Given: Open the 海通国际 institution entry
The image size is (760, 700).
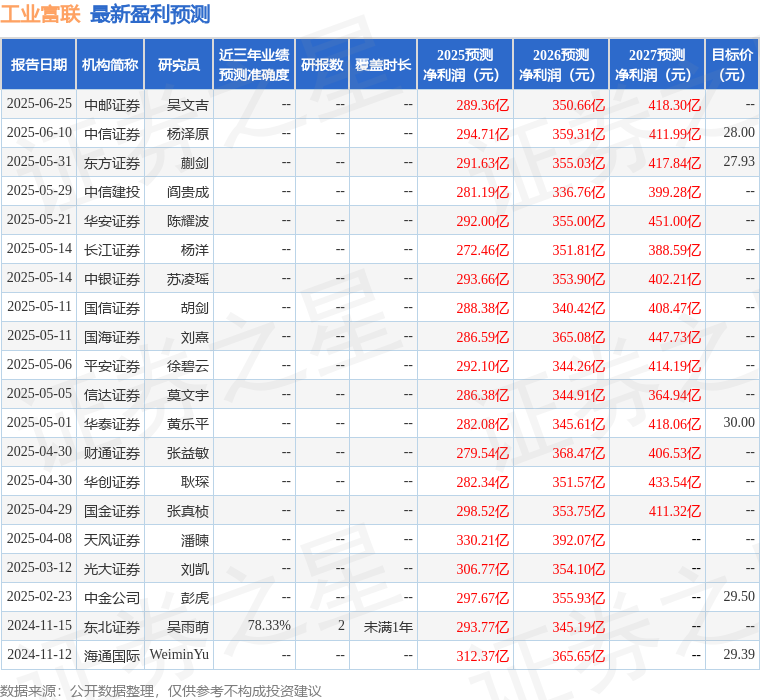Looking at the screenshot, I should click(112, 656).
